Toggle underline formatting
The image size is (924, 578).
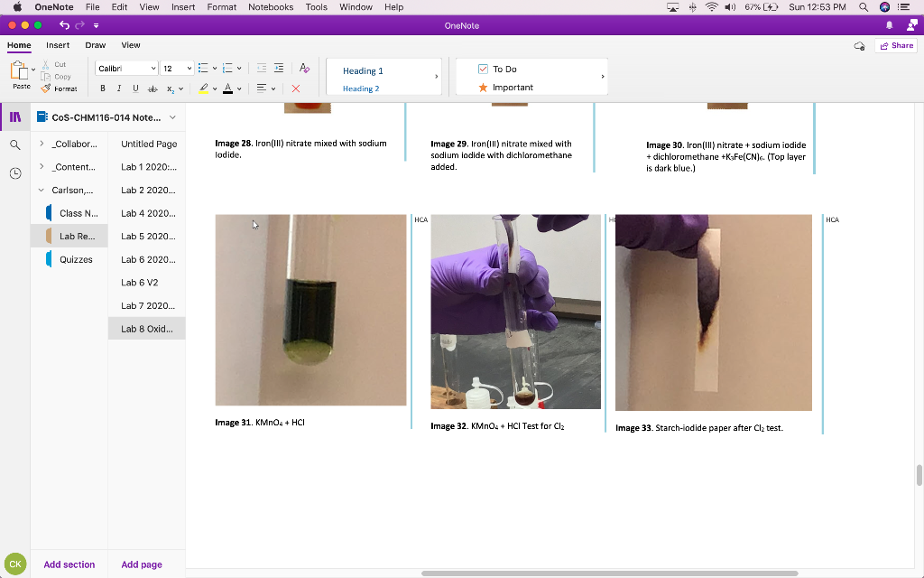coord(135,89)
